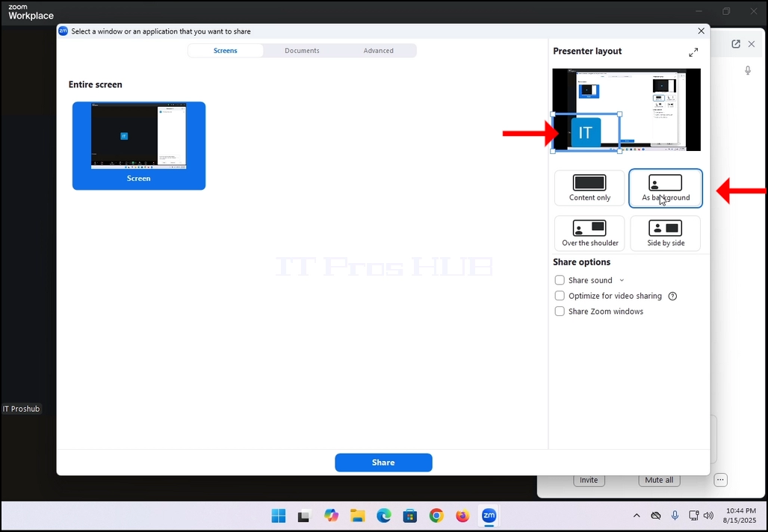The width and height of the screenshot is (768, 532).
Task: Open the clock showing 10:44 PM
Action: click(x=740, y=516)
